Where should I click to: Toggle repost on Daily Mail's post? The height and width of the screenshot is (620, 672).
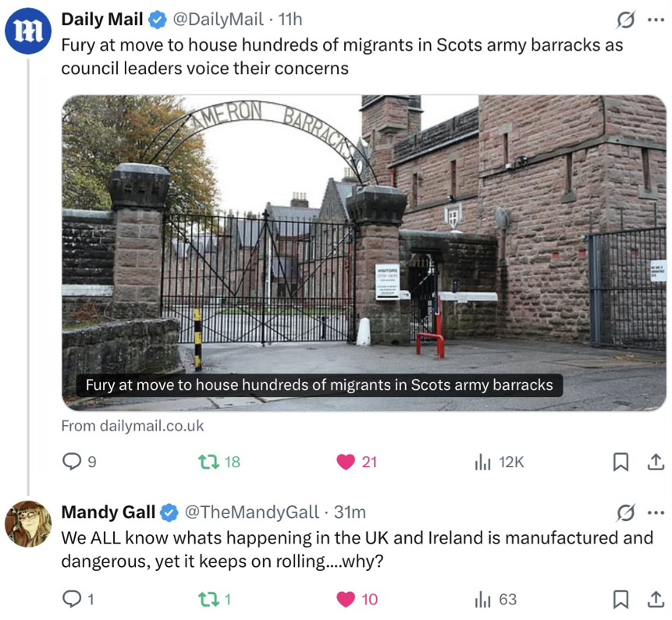pyautogui.click(x=208, y=462)
